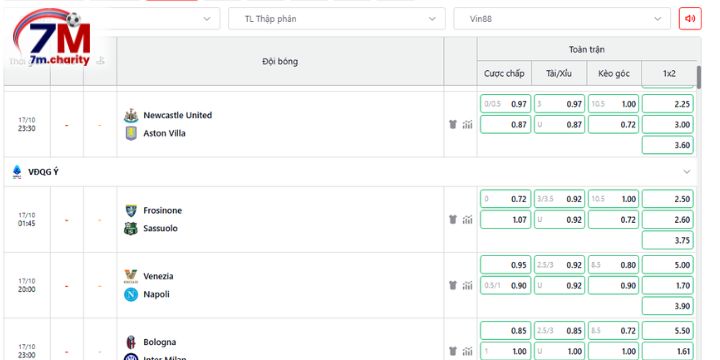Open jersey icon for Frosinone vs Sassuolo
Image resolution: width=720 pixels, height=360 pixels.
(x=453, y=219)
